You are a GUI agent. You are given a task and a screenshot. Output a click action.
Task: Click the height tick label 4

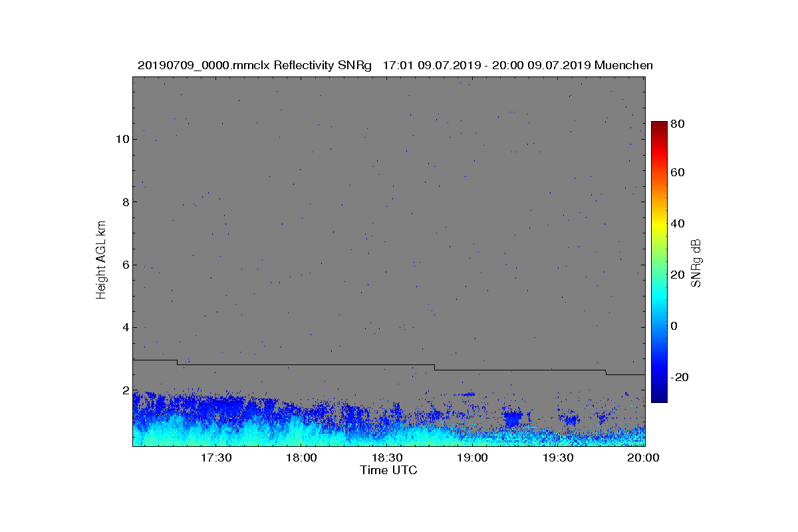pyautogui.click(x=125, y=327)
